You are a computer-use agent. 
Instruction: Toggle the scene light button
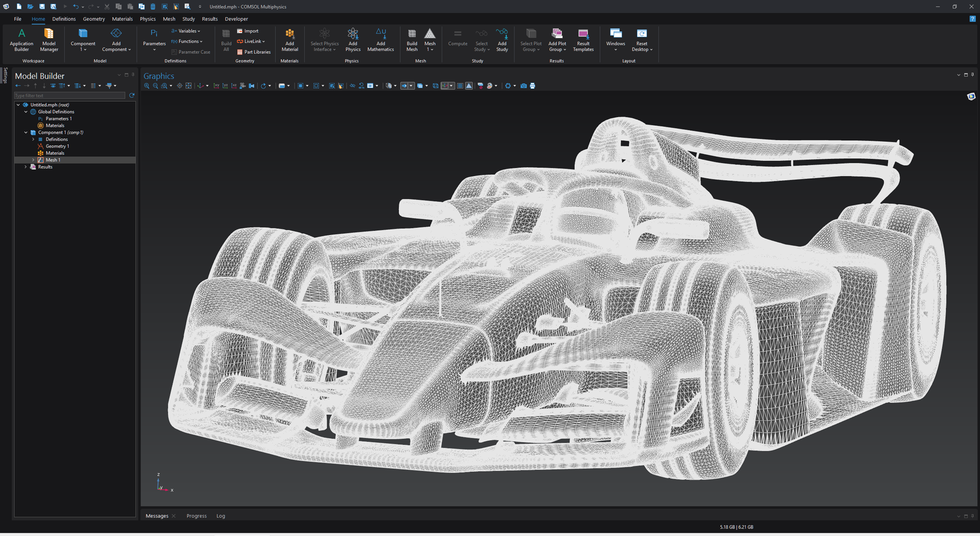[x=404, y=86]
